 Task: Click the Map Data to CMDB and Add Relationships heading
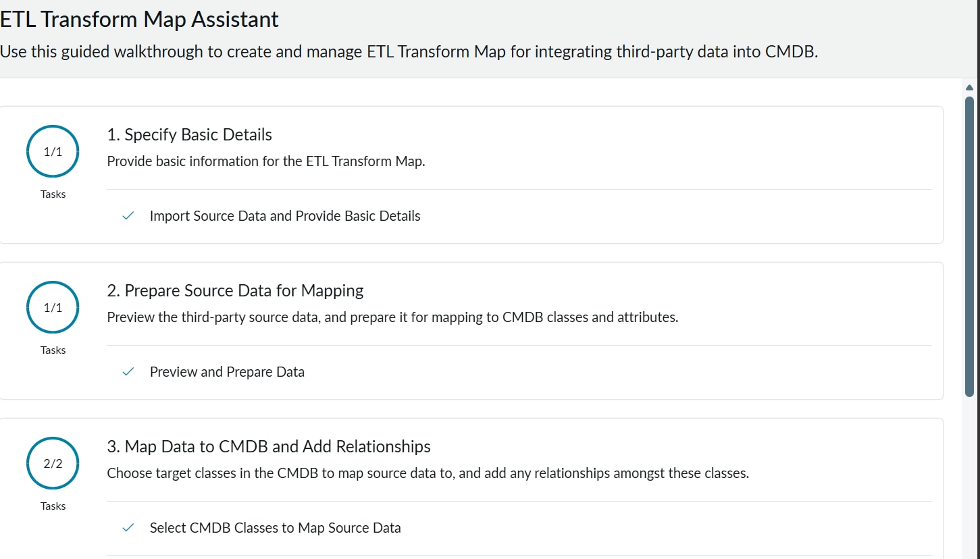(x=269, y=446)
